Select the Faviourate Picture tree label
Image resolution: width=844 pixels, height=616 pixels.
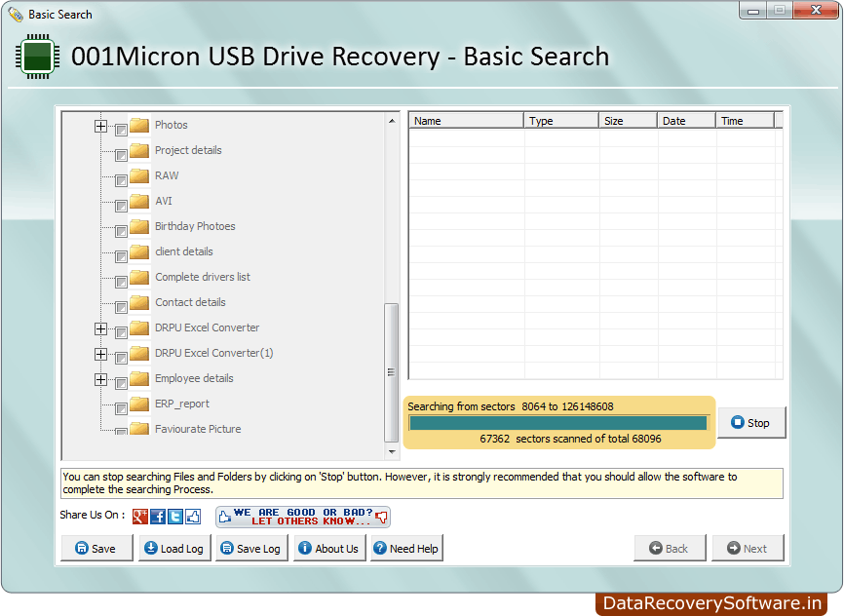pyautogui.click(x=198, y=429)
